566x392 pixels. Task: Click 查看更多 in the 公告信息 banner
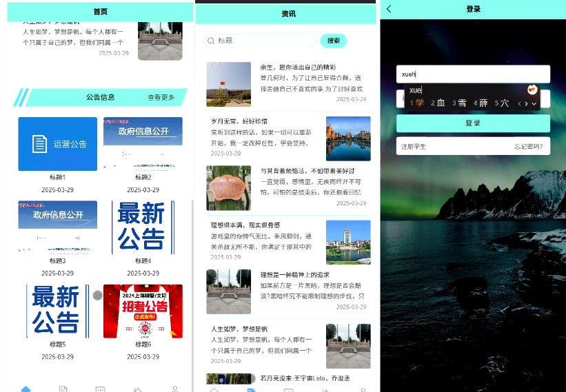tap(161, 97)
